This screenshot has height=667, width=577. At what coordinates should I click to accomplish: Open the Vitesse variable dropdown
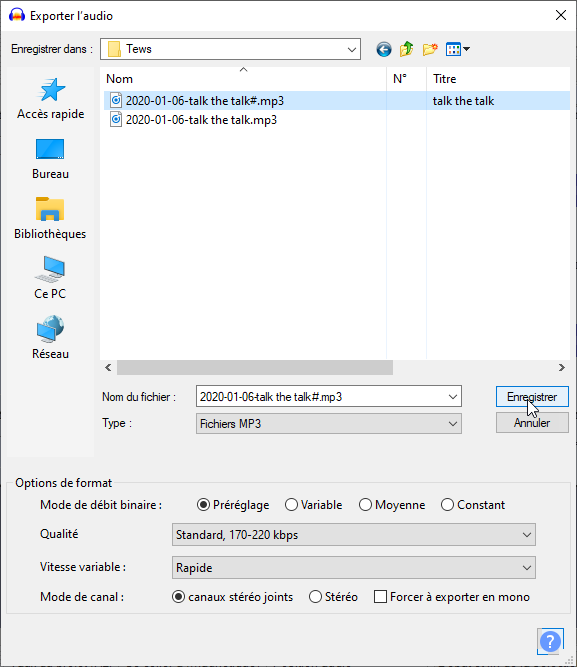coord(354,568)
